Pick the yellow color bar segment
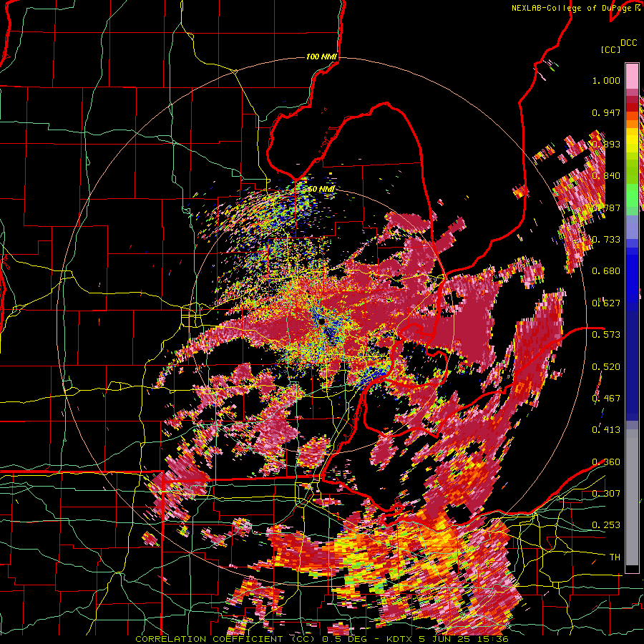The height and width of the screenshot is (644, 644). (x=632, y=141)
